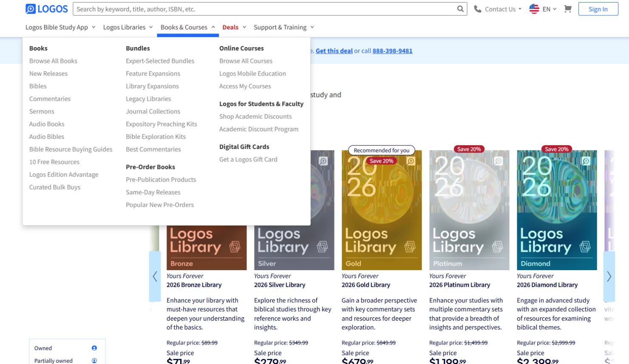
Task: Toggle the Owned library filter
Action: tap(43, 348)
